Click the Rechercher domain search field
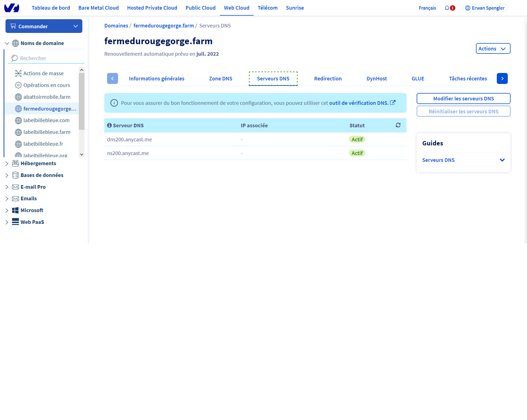Viewport: 527px width, 420px height. tap(46, 58)
